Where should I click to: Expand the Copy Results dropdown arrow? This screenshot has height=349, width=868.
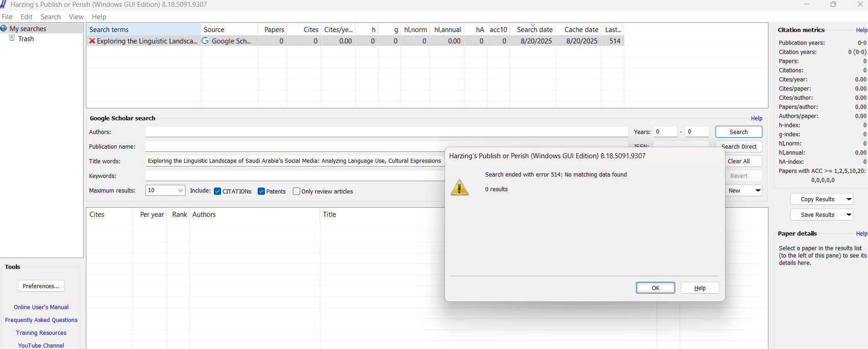point(848,199)
